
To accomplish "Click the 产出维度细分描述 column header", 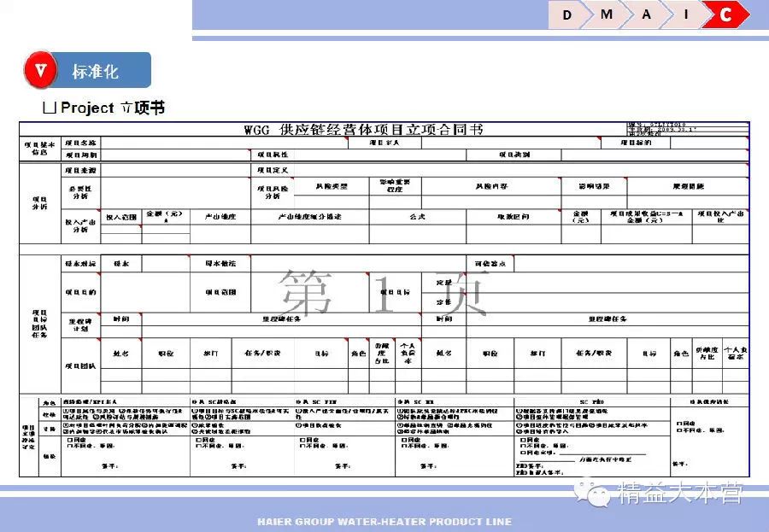I will pyautogui.click(x=309, y=217).
